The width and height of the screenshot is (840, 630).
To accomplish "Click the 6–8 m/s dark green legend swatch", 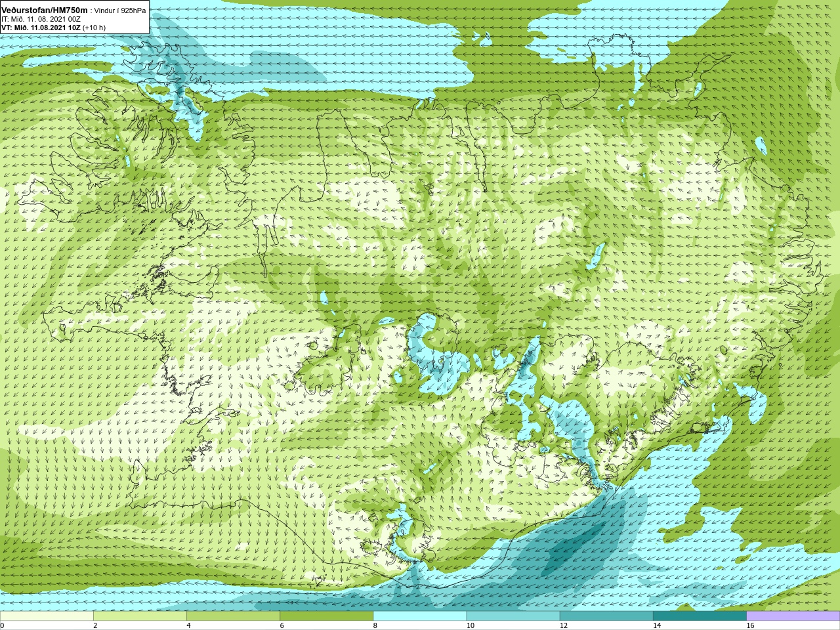I will (x=327, y=616).
